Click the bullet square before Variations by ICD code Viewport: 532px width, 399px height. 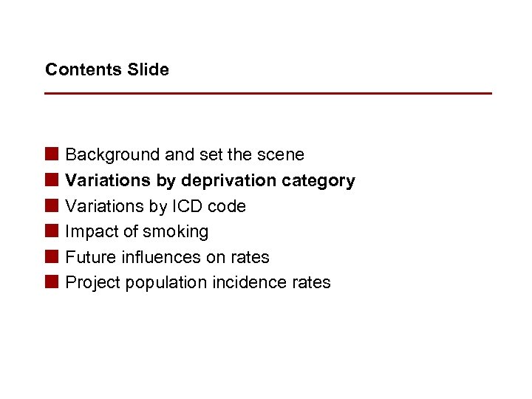(51, 206)
